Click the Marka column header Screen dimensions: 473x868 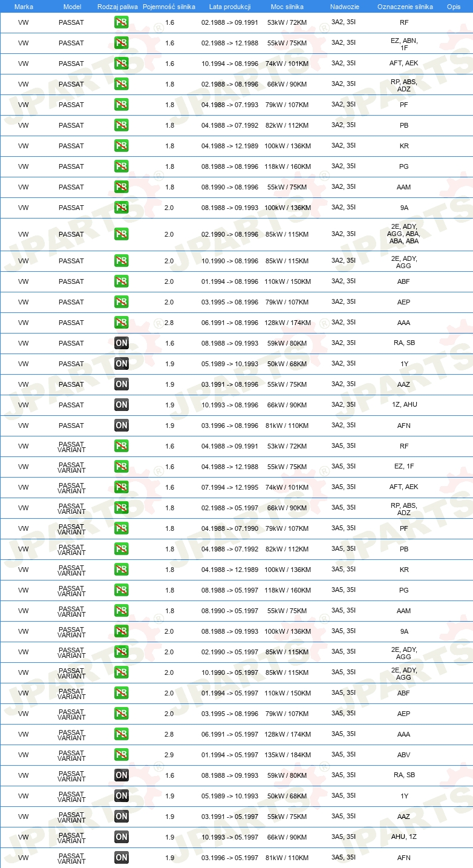click(24, 7)
